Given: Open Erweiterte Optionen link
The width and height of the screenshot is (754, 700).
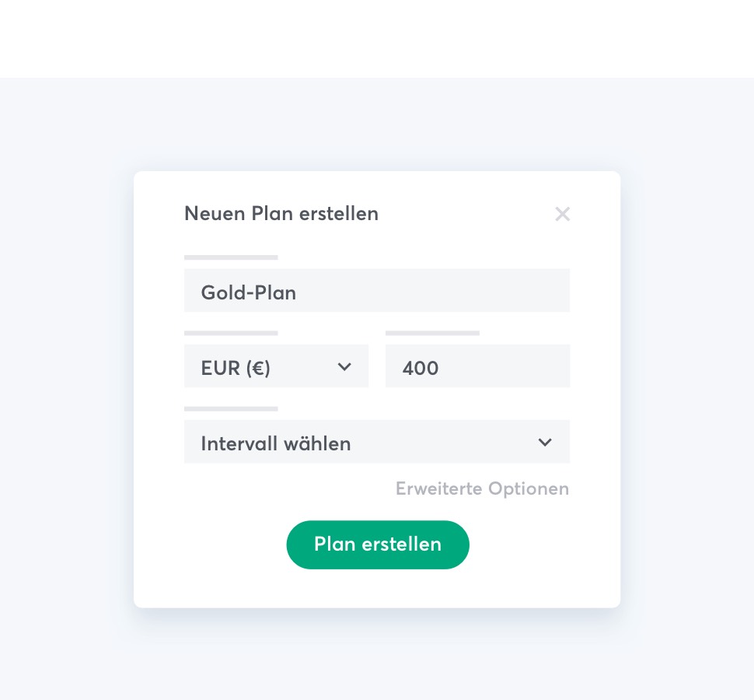Looking at the screenshot, I should pyautogui.click(x=482, y=488).
